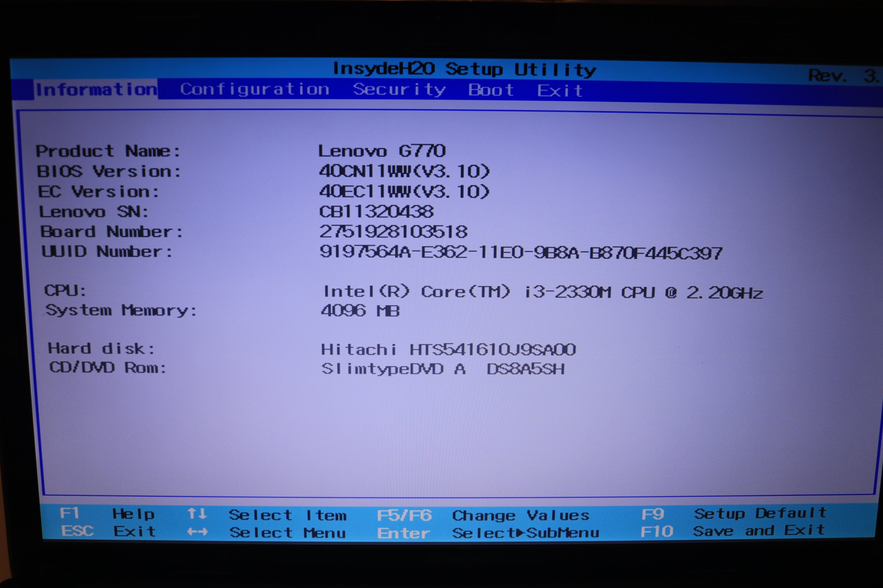Click the 'System Memory:' label
Viewport: 883px width, 588px height.
tap(121, 311)
